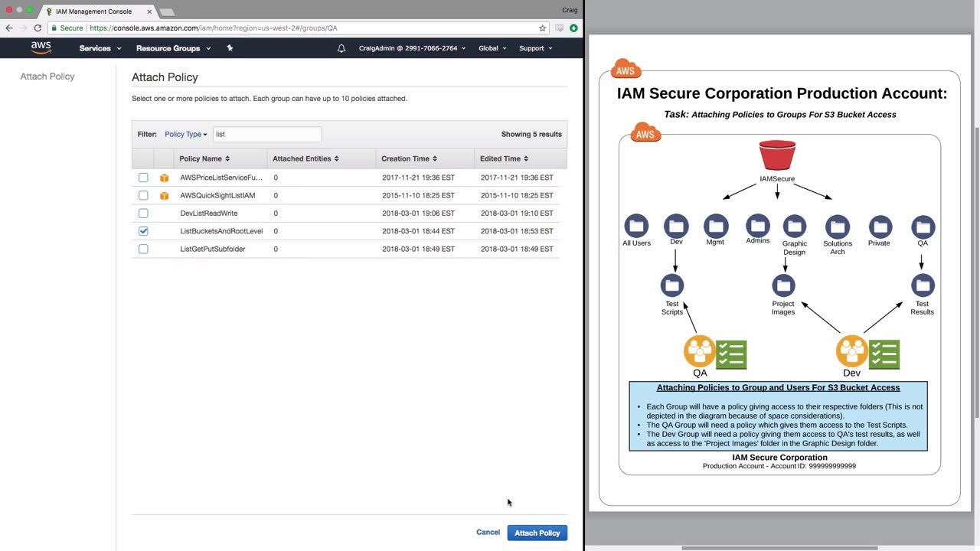Image resolution: width=980 pixels, height=551 pixels.
Task: Click the Private folder icon in the diagram
Action: tap(880, 227)
